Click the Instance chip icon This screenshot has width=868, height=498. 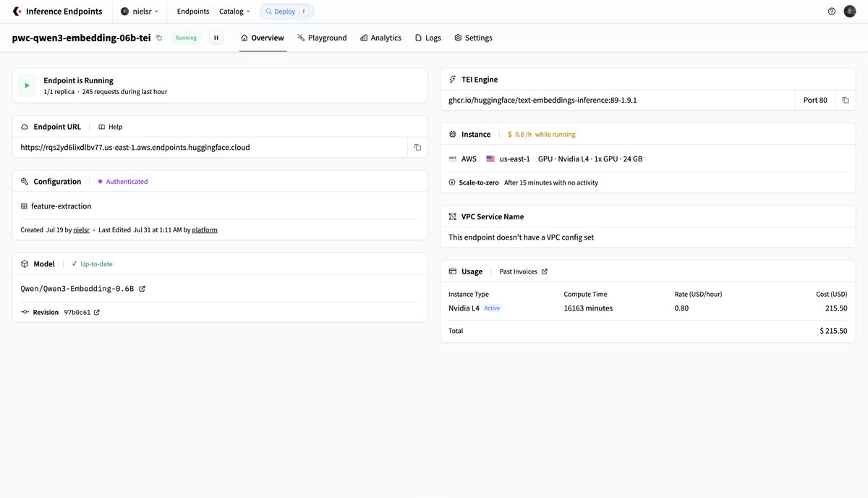(453, 134)
